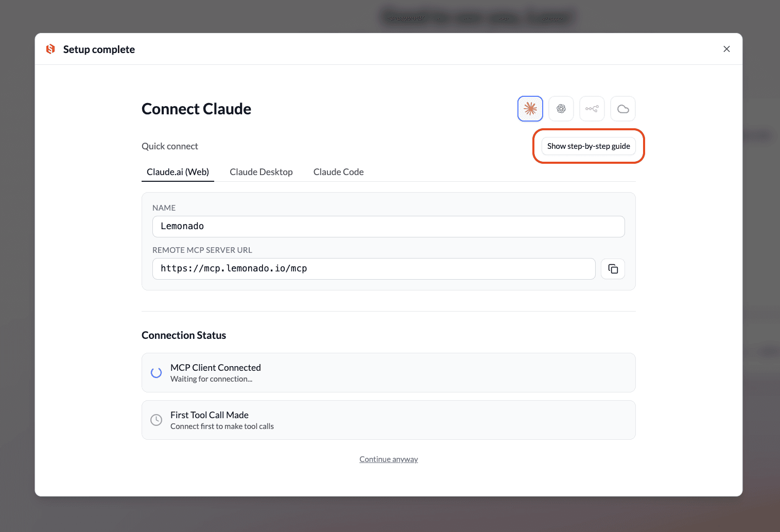Click the Waiting for connection... text
This screenshot has height=532, width=780.
pos(211,379)
